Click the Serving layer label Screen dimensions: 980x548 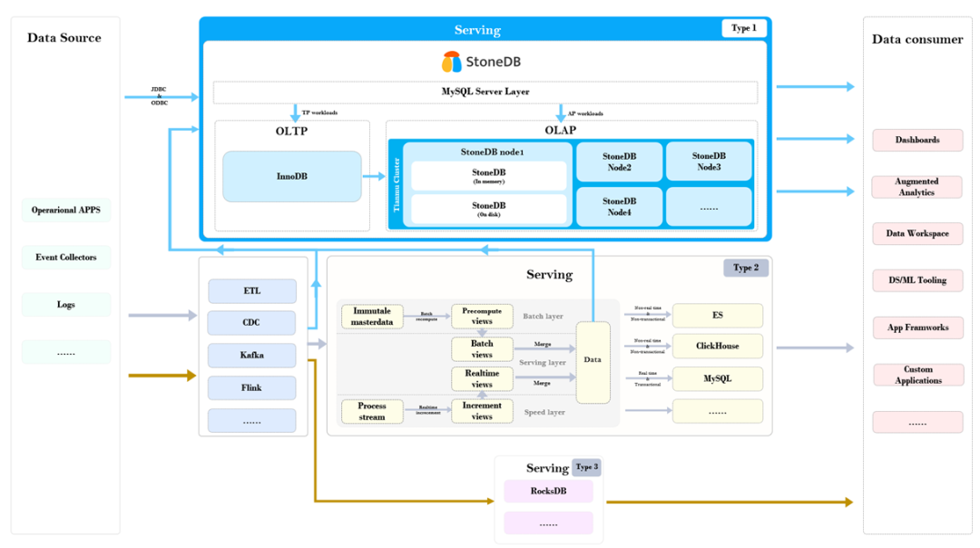(x=543, y=362)
